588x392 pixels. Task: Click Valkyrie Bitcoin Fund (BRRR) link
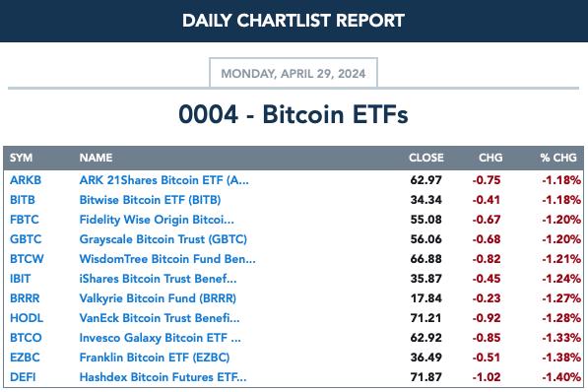[x=158, y=298]
